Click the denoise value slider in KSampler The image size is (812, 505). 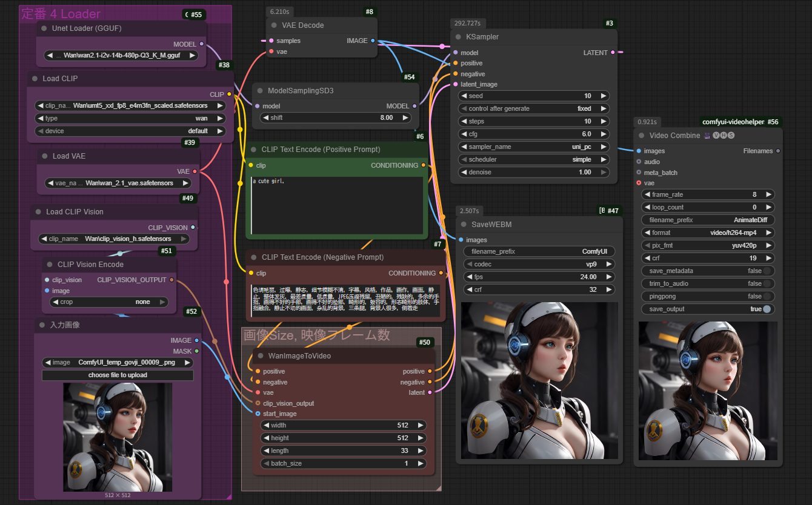pos(533,172)
